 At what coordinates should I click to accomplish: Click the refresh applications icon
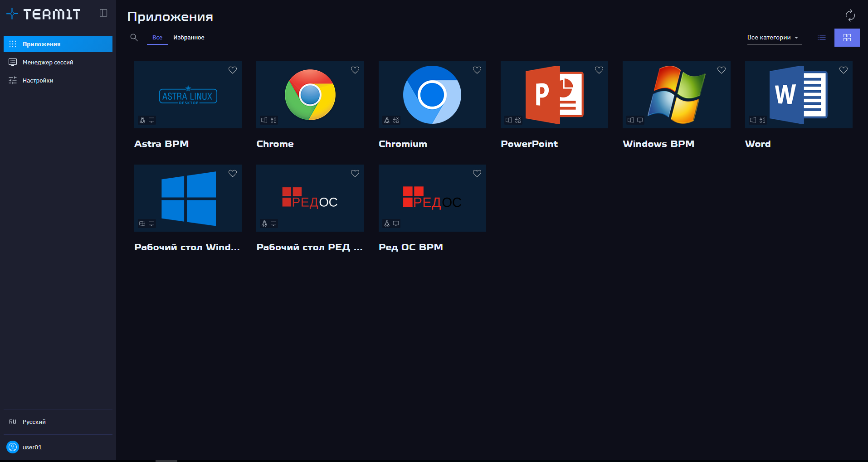(x=850, y=15)
